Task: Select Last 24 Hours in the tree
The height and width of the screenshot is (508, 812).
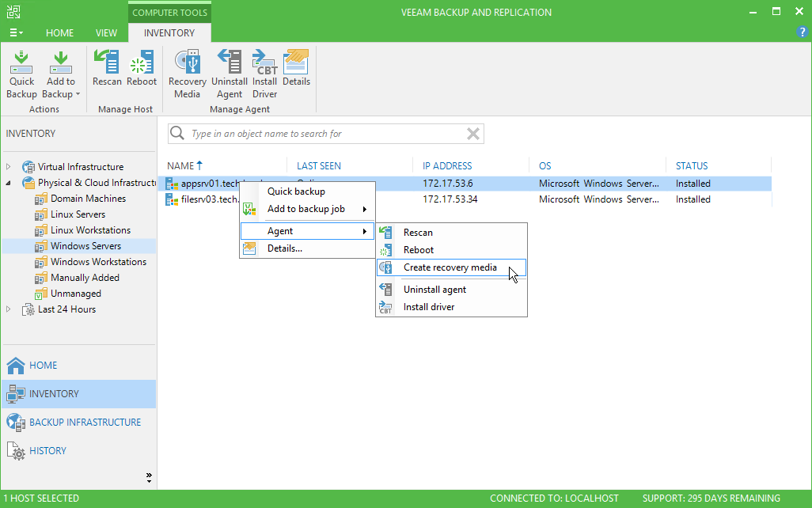Action: 66,309
